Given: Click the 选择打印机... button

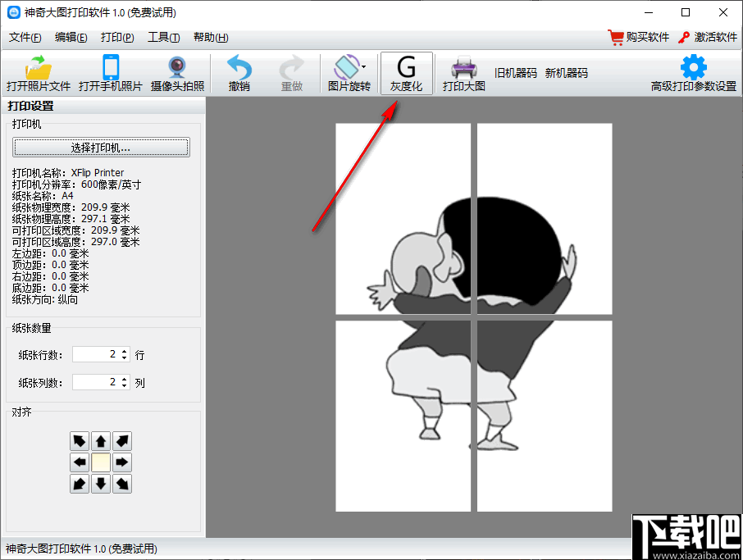Looking at the screenshot, I should pos(101,148).
